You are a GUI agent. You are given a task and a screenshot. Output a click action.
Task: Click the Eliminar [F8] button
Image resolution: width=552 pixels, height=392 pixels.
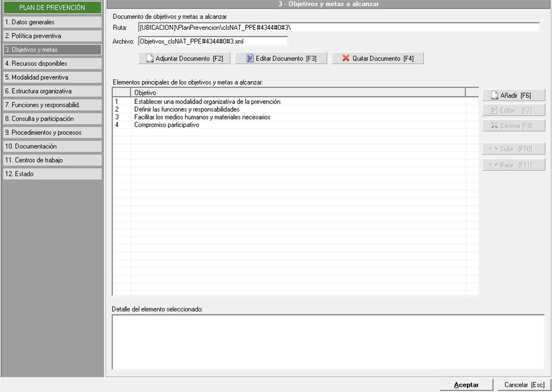pyautogui.click(x=513, y=126)
